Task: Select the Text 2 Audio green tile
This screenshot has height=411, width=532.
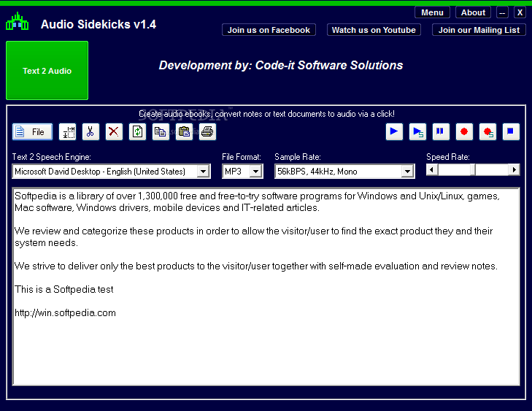Action: pos(47,71)
